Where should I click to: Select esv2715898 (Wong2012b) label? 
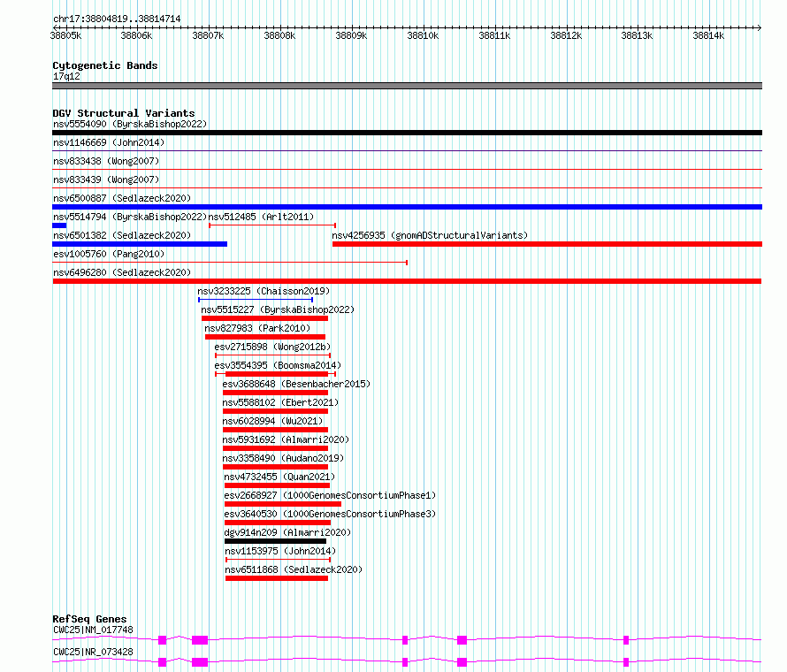click(272, 347)
